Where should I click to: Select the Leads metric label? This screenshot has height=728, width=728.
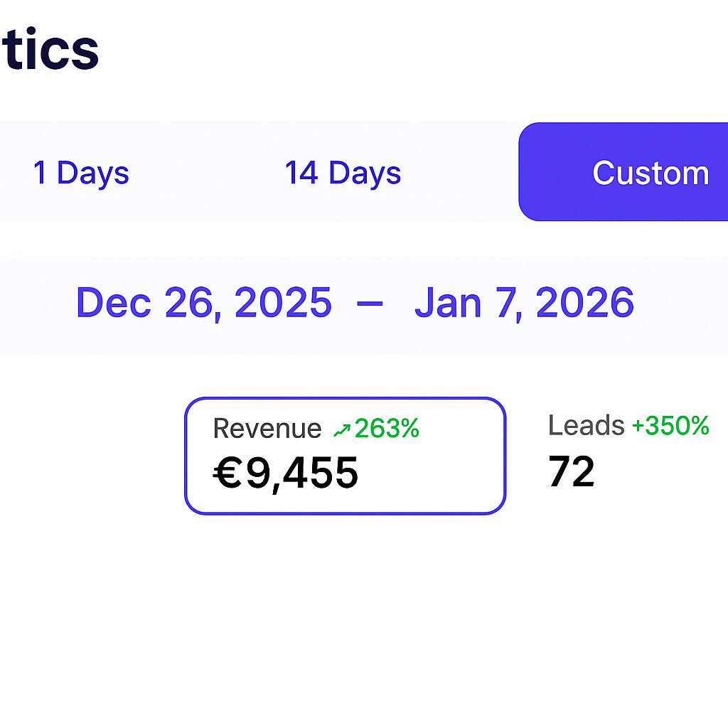[x=586, y=426]
